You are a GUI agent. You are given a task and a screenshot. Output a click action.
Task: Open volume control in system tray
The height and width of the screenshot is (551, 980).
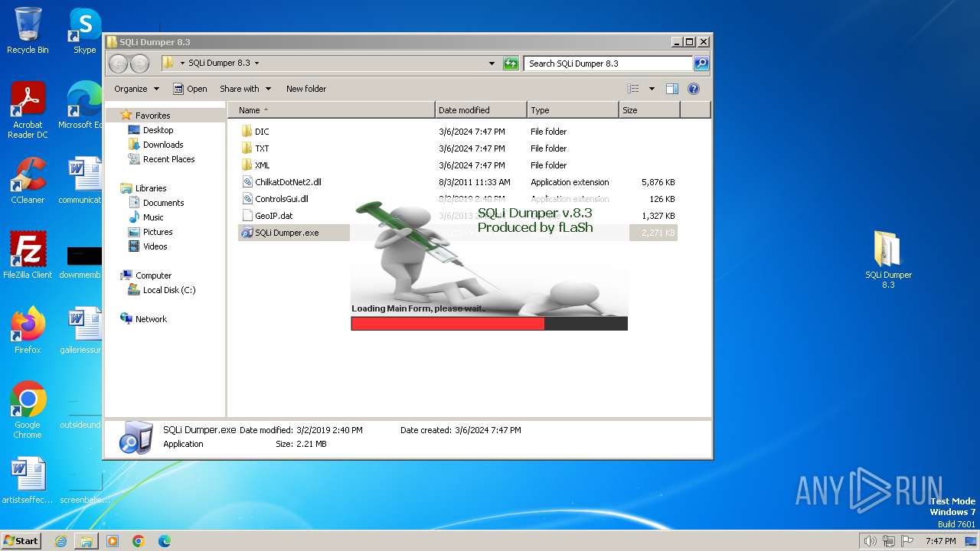pos(870,541)
